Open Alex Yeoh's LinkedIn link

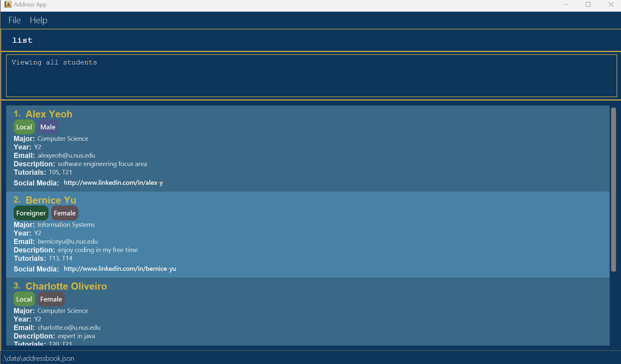113,182
